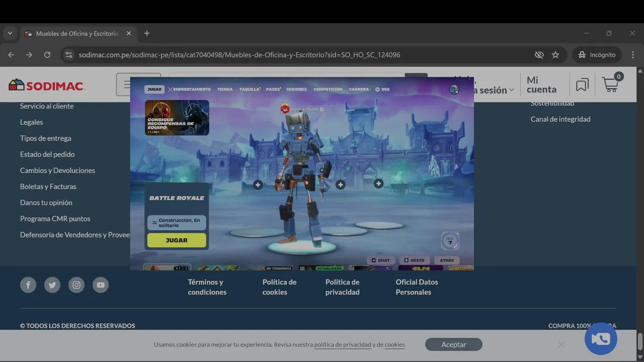This screenshot has width=644, height=362.
Task: Open Estado del pedido link
Action: pyautogui.click(x=47, y=154)
